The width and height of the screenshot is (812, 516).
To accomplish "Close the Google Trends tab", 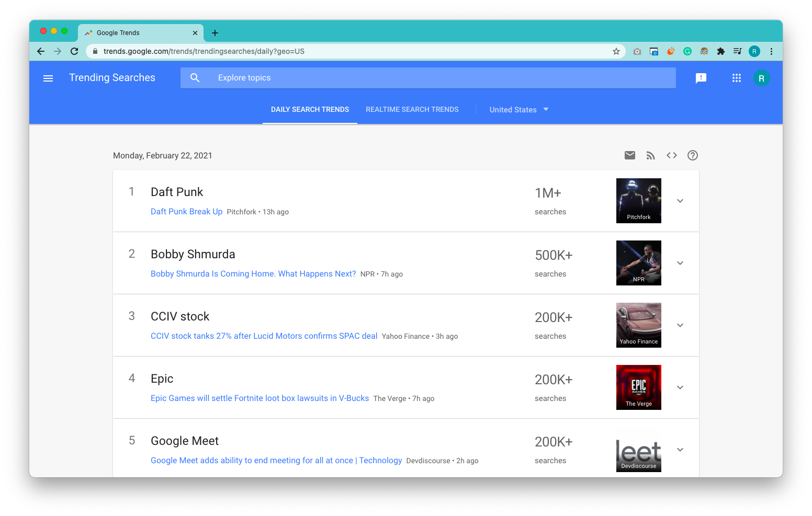I will [195, 33].
